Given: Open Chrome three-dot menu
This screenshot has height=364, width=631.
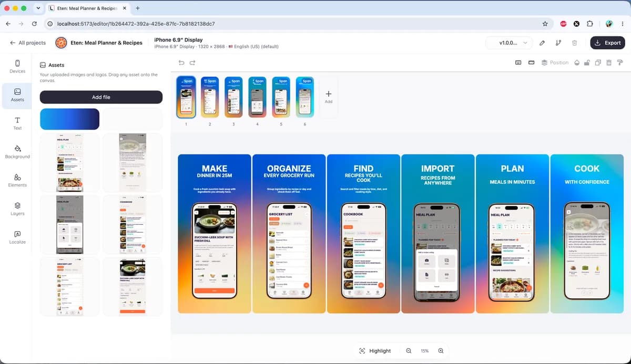Looking at the screenshot, I should 622,24.
